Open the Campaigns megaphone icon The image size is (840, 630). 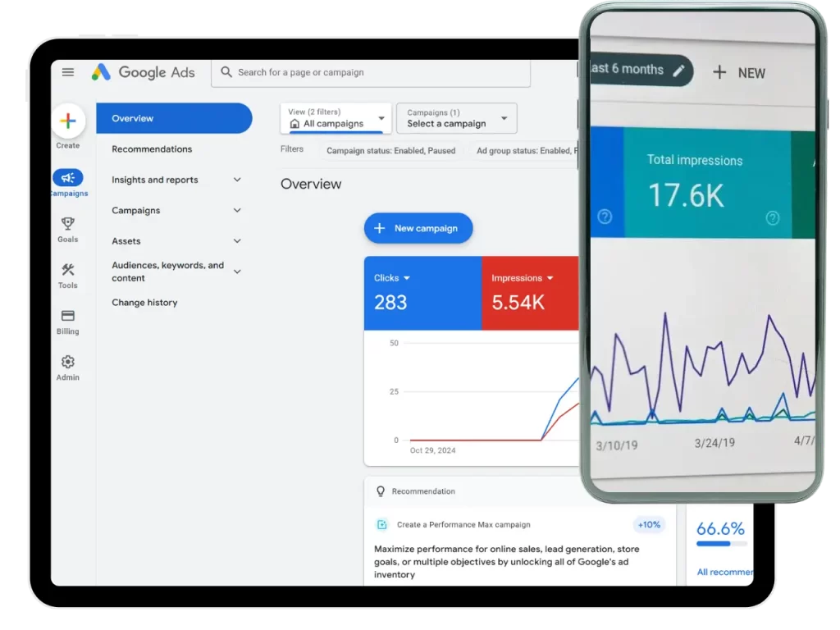pos(68,178)
